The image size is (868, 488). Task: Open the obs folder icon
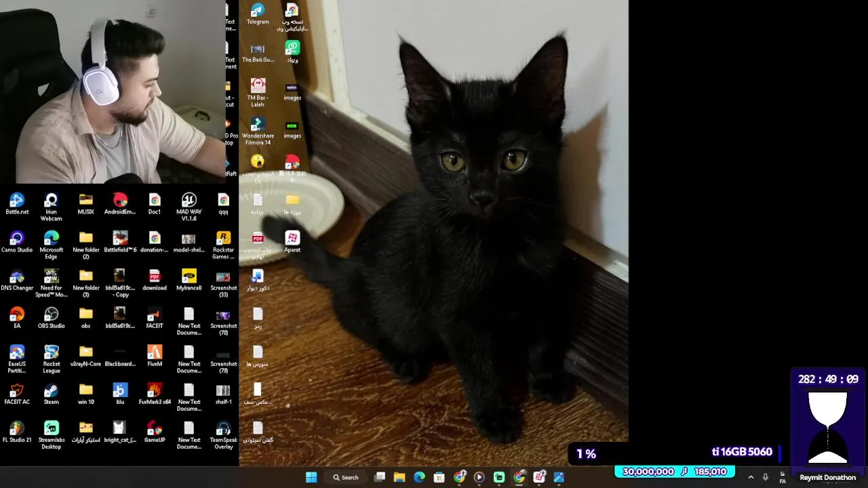[x=85, y=317]
